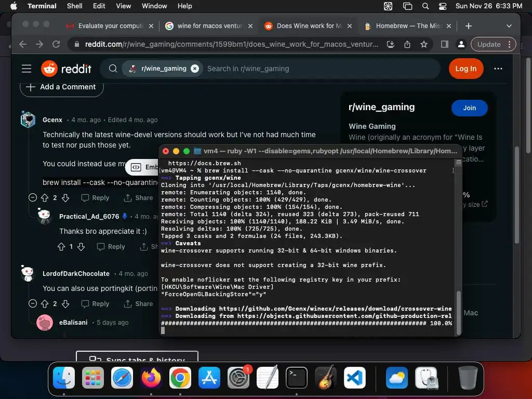Screen dimensions: 532x399
Task: Open Spotlight search in menu bar
Action: 425,6
